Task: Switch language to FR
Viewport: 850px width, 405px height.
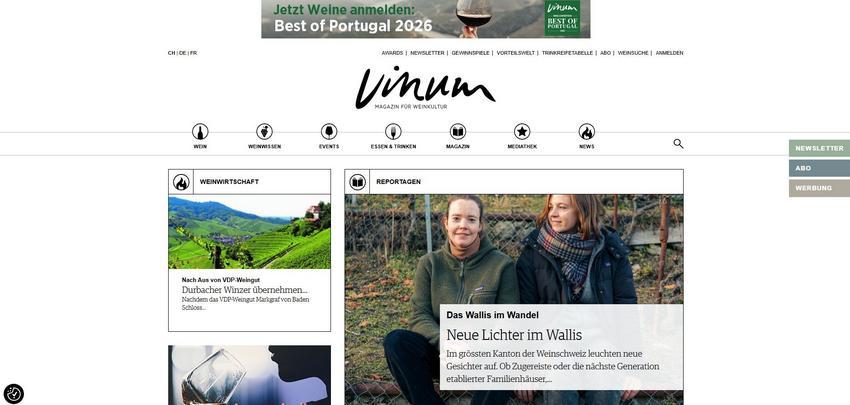Action: tap(194, 53)
